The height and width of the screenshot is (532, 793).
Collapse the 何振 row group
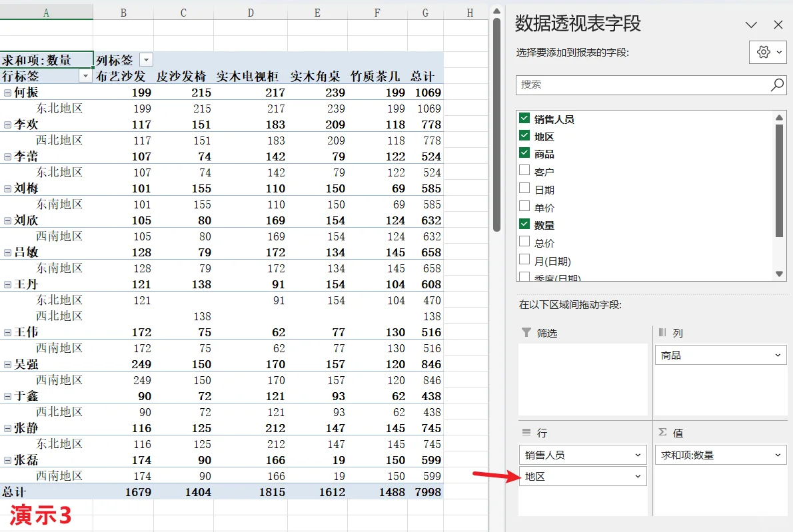tap(7, 93)
